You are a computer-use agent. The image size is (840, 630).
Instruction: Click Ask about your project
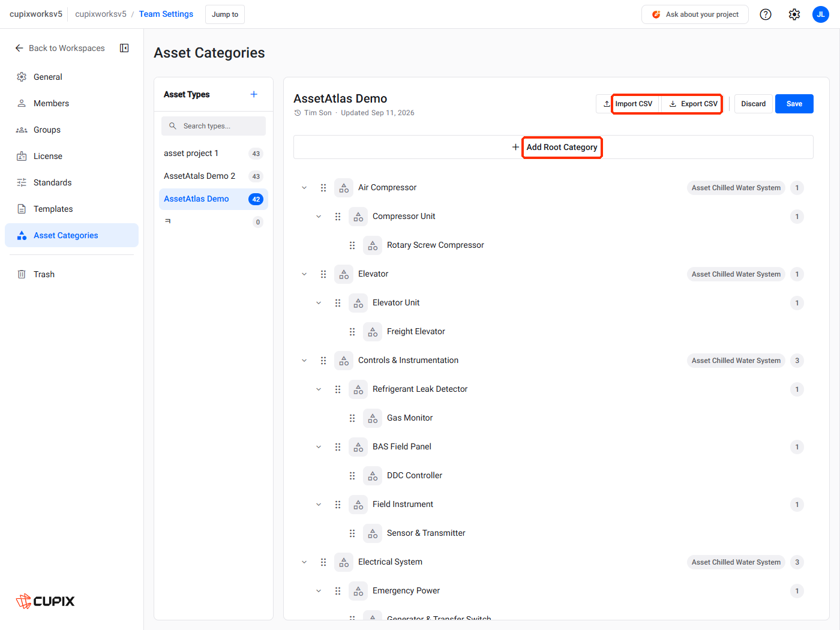pos(695,14)
